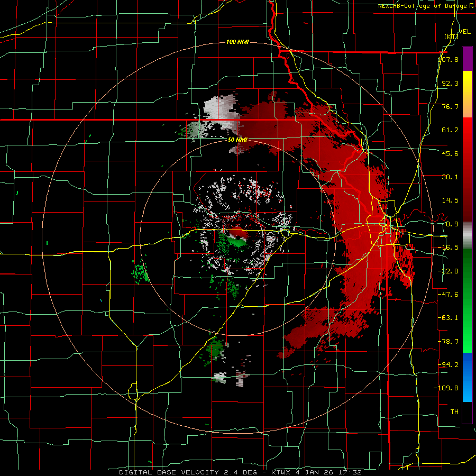This screenshot has height=476, width=476.
Task: Select the 30.1 legend value
Action: 450,177
